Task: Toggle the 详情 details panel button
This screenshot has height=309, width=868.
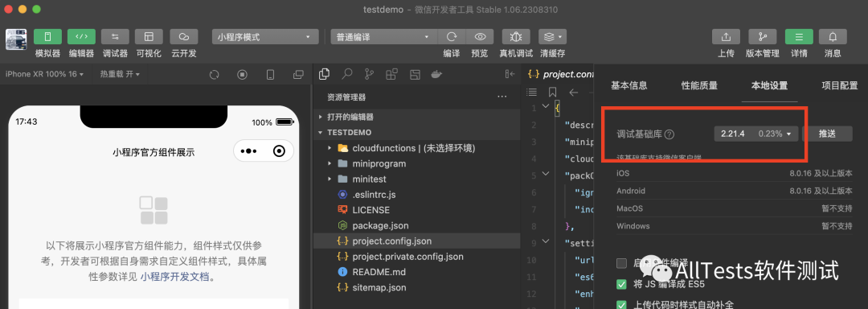Action: (x=799, y=37)
